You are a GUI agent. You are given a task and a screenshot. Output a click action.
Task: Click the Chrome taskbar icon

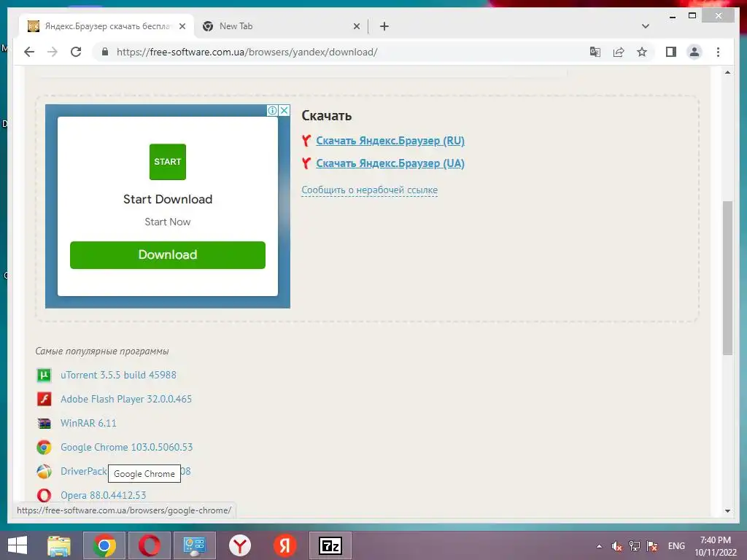tap(104, 545)
